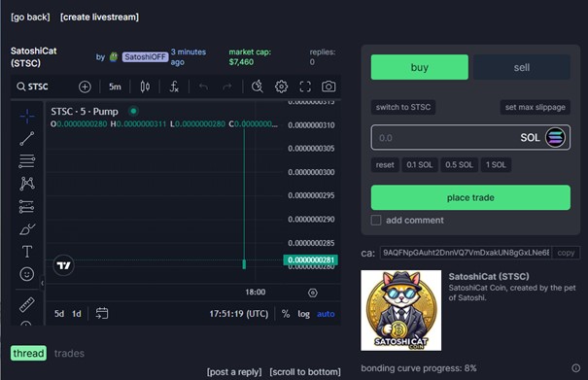Screen dimensions: 588x380
Task: Click the contract address text field
Action: pyautogui.click(x=466, y=253)
